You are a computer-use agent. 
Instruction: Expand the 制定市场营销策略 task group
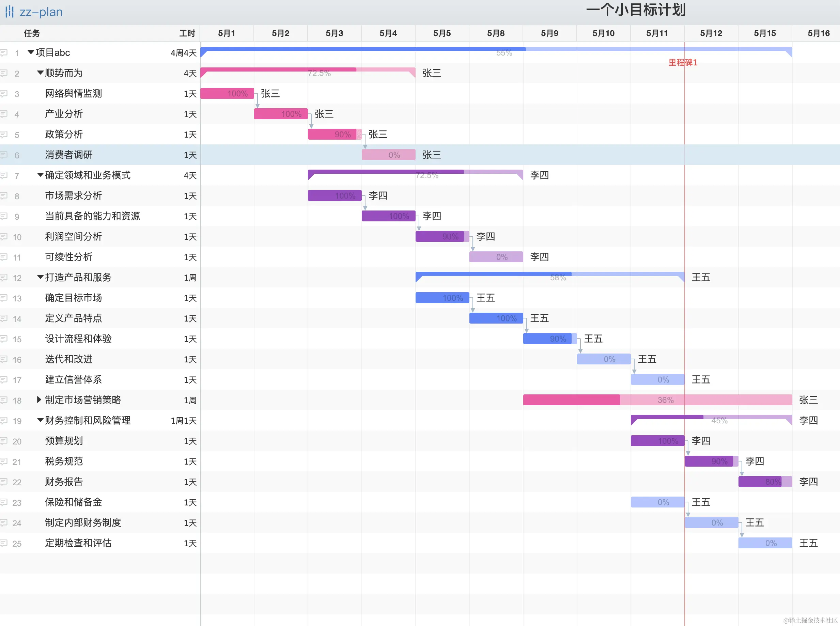click(39, 400)
